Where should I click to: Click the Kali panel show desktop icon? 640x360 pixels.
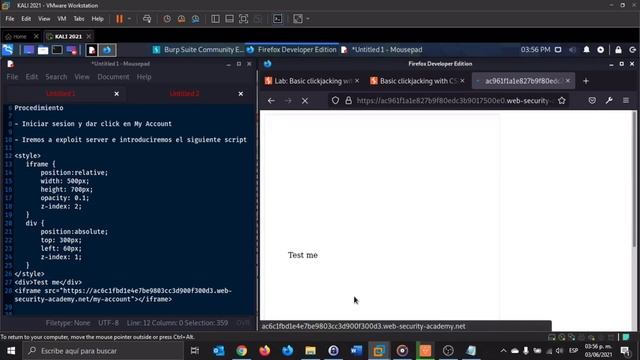click(29, 50)
